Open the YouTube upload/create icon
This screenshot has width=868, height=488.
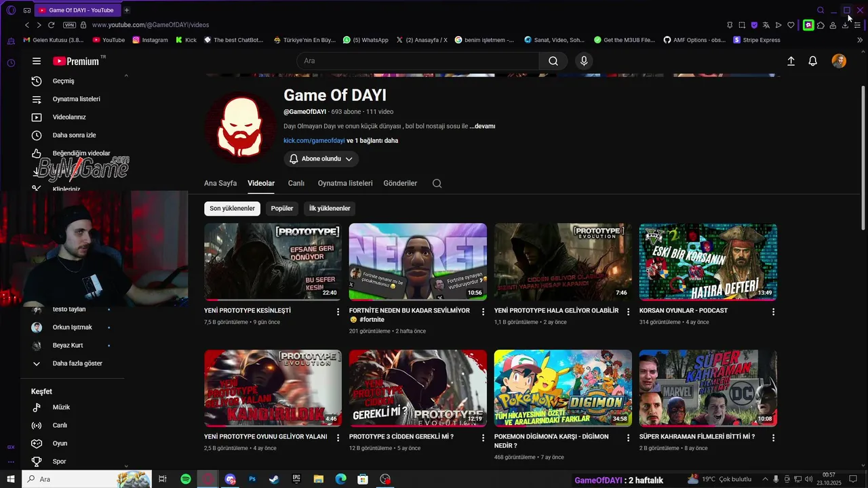791,61
